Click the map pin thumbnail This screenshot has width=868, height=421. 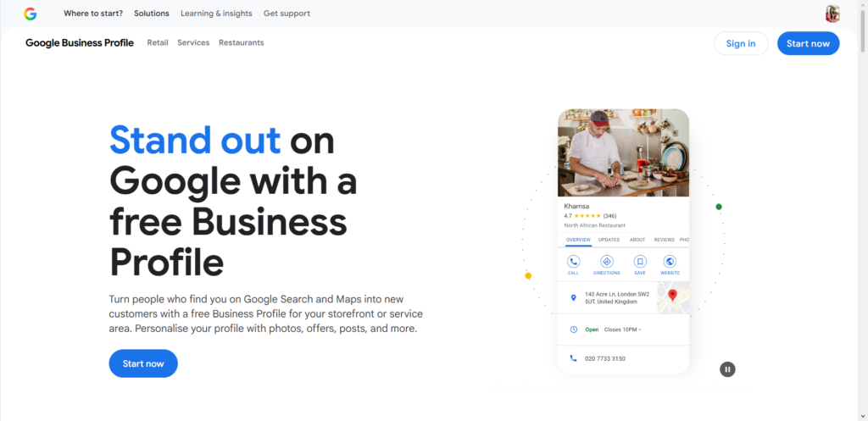point(673,297)
